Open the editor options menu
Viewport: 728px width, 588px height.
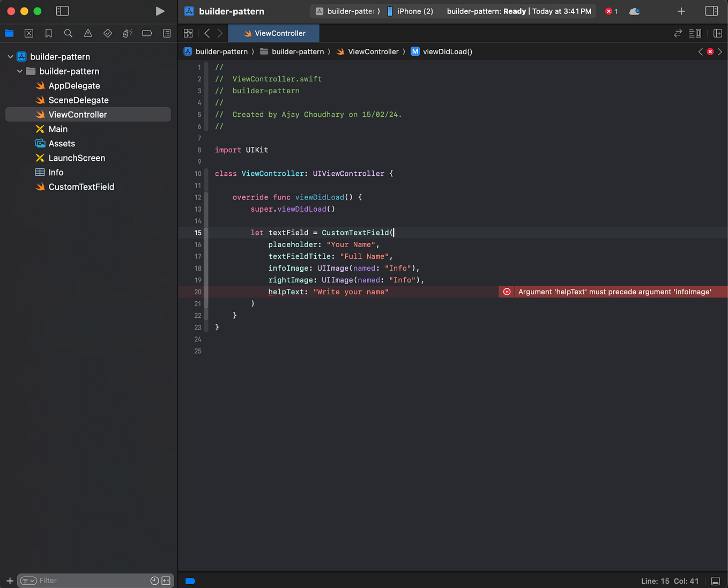[x=695, y=33]
